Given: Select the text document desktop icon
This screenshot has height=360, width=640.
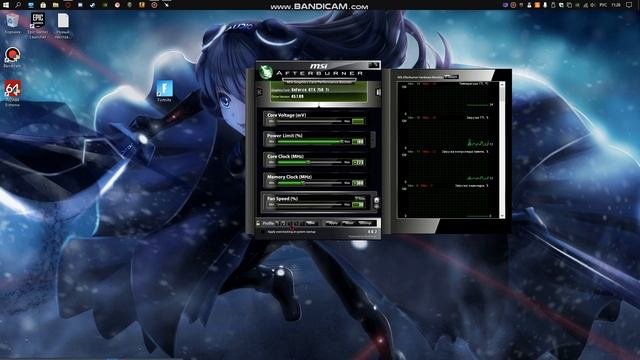Looking at the screenshot, I should (63, 25).
